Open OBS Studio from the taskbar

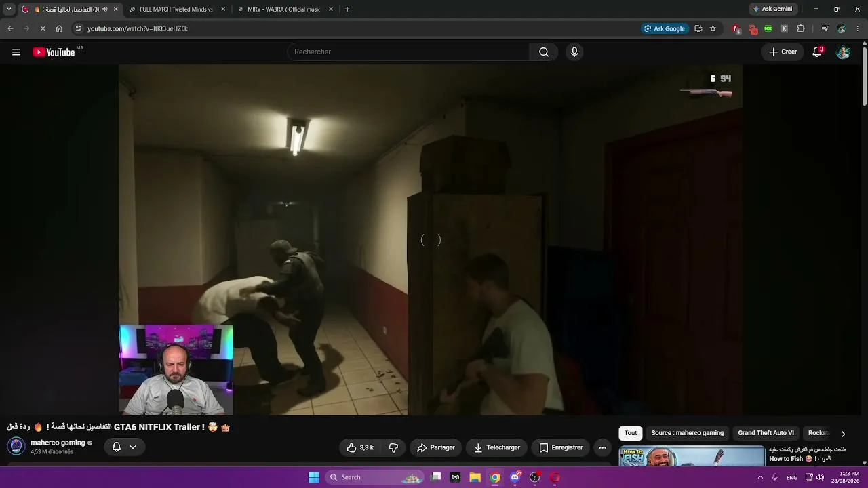point(535,477)
